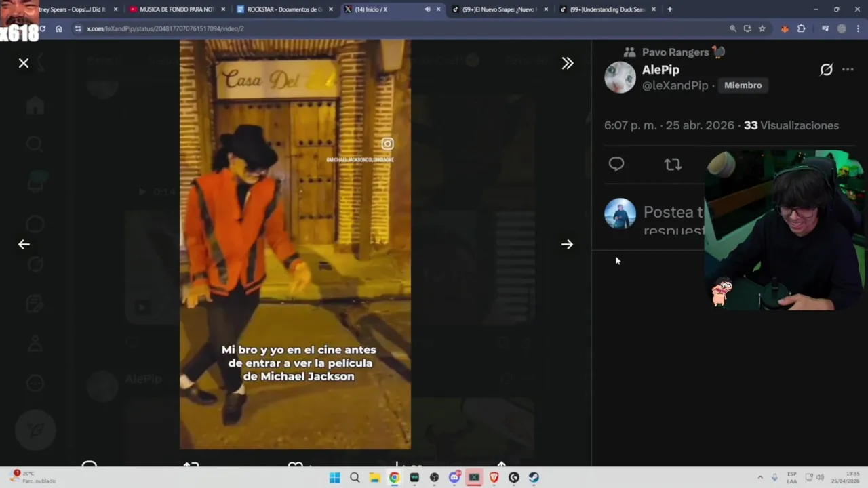Open the browser media control icon

tap(825, 28)
